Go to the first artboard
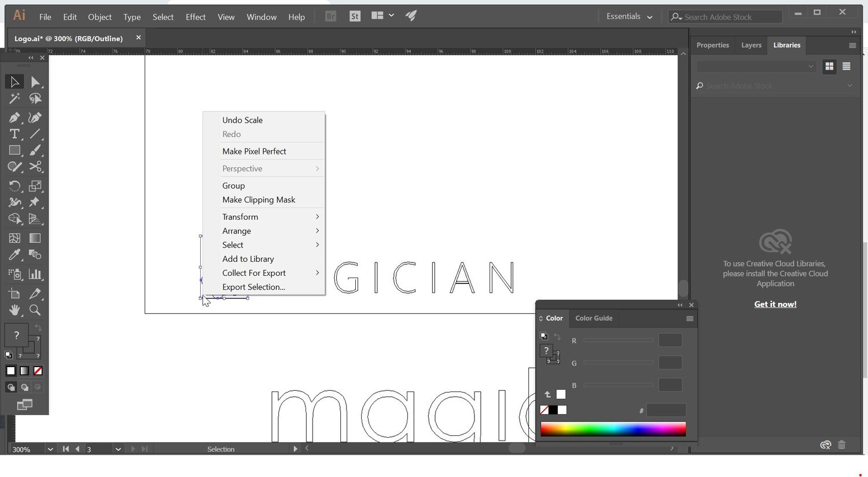This screenshot has height=477, width=868. (65, 449)
